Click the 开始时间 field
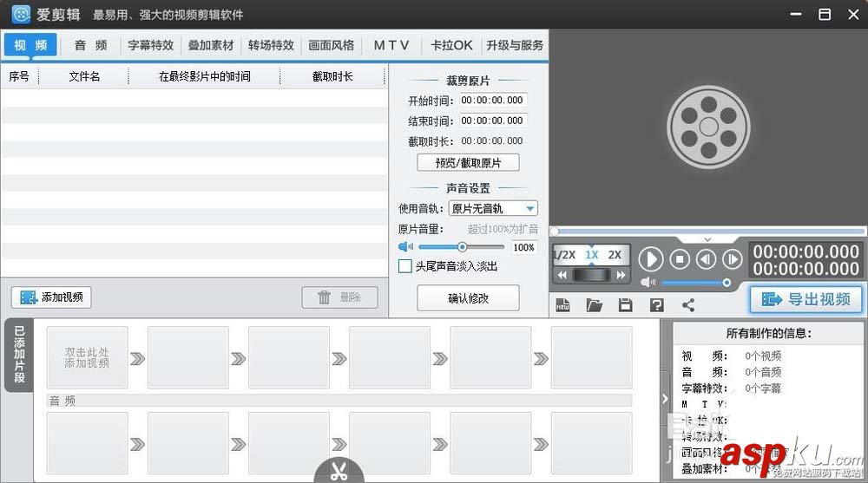 pos(493,100)
